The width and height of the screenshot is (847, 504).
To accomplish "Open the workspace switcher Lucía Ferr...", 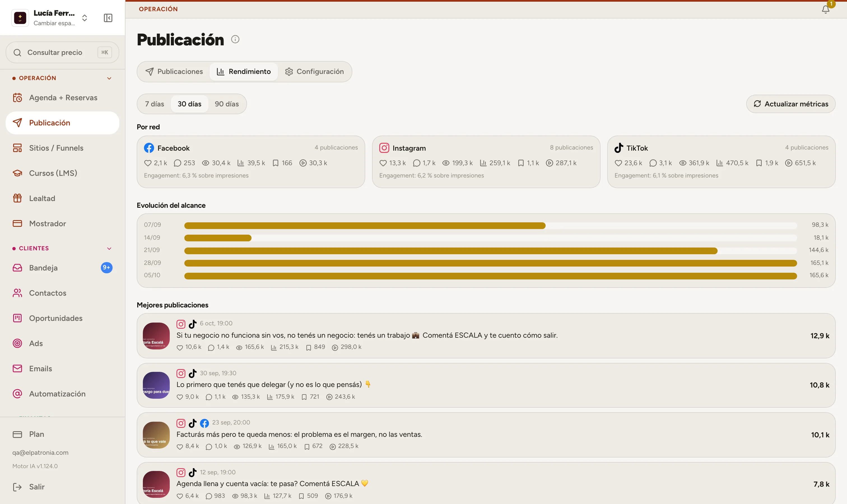I will point(51,18).
